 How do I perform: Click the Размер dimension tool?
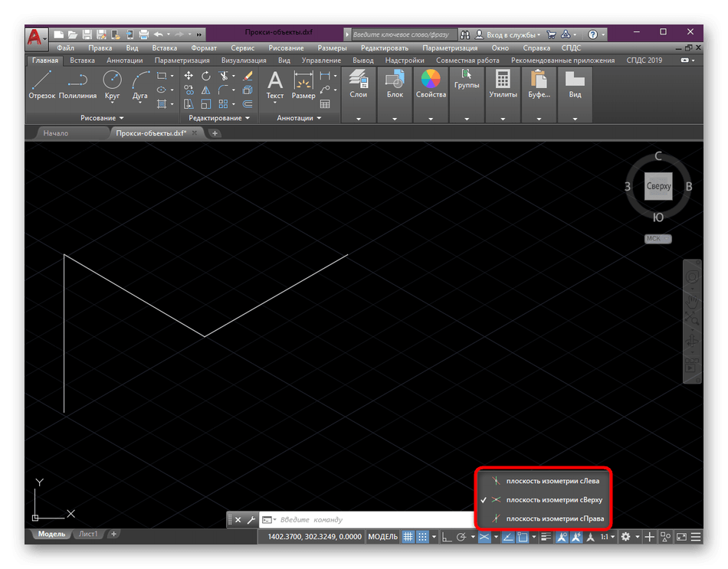tap(303, 86)
